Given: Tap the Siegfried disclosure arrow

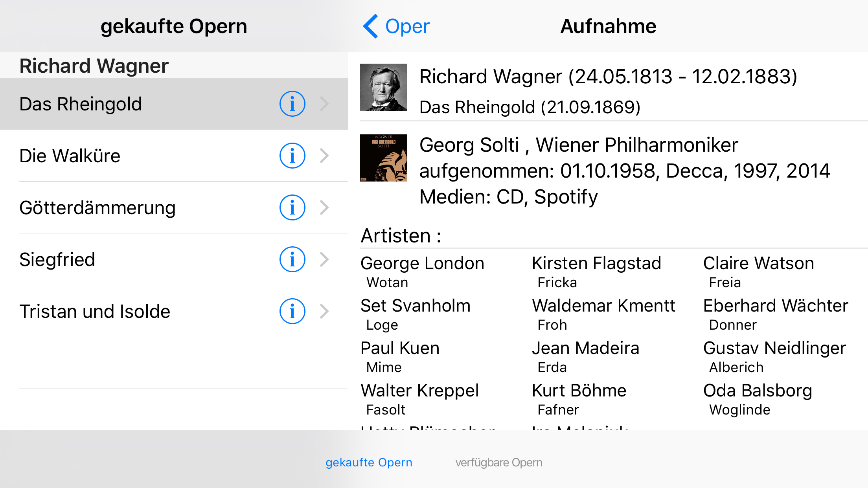Looking at the screenshot, I should (x=324, y=259).
